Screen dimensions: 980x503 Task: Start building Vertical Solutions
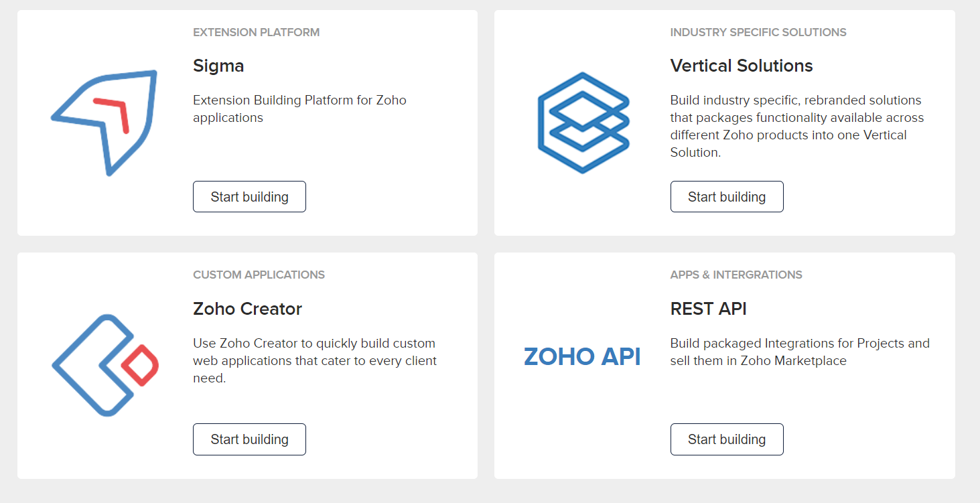[x=727, y=196]
